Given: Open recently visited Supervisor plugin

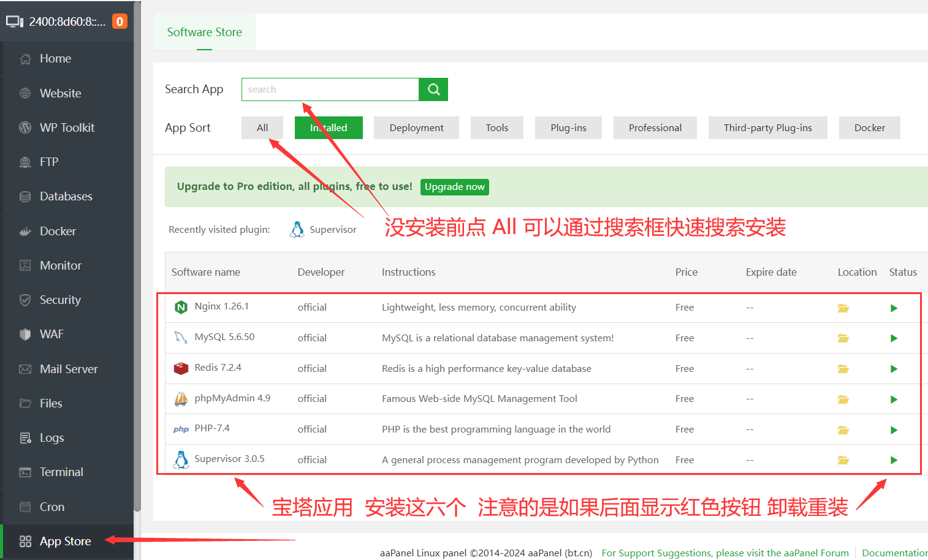Looking at the screenshot, I should click(323, 230).
